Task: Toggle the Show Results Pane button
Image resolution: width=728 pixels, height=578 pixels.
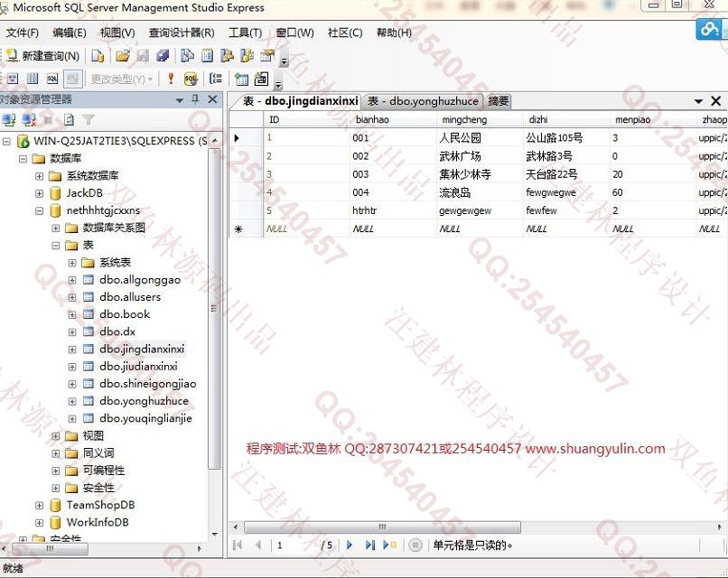Action: [72, 79]
